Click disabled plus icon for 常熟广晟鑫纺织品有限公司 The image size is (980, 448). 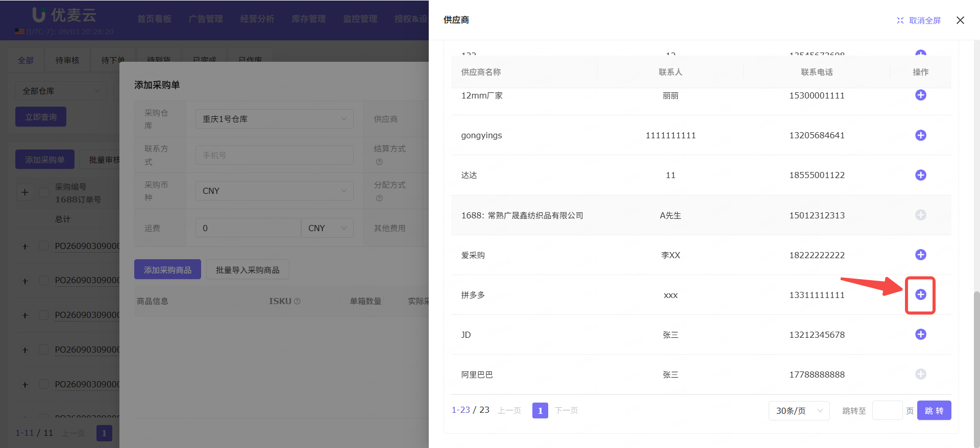[x=920, y=215]
